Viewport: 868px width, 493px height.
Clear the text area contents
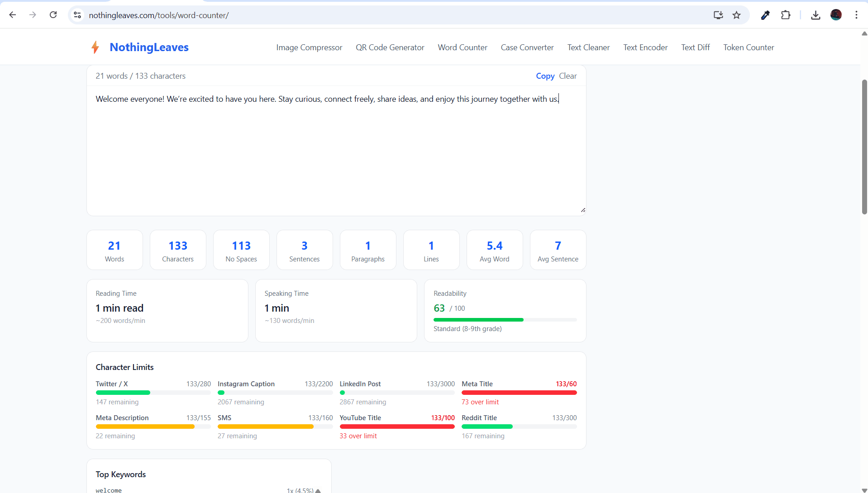568,76
